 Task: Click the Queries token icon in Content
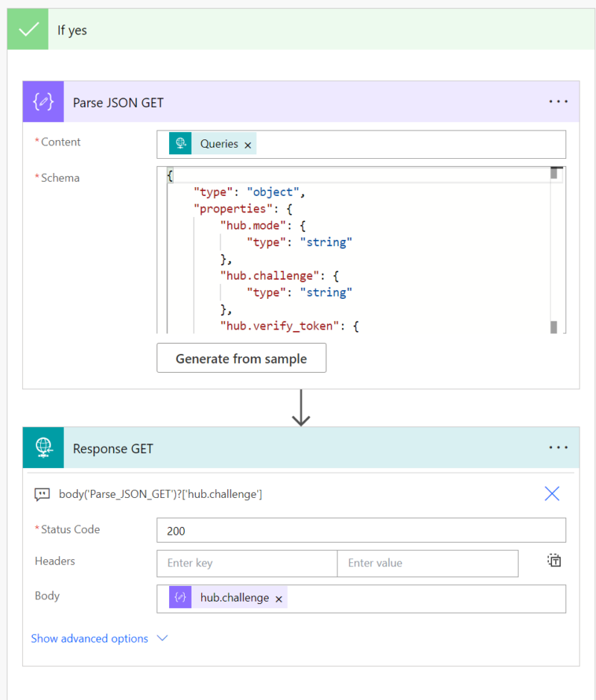[180, 144]
